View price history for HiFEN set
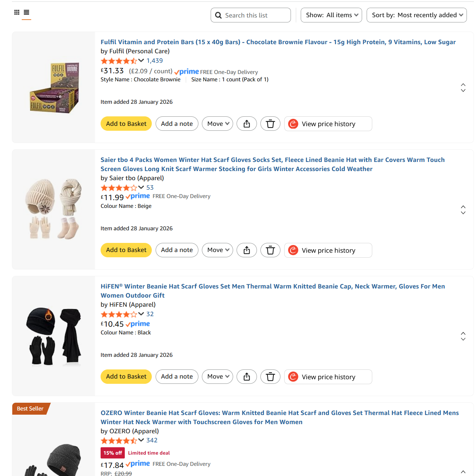 (x=328, y=377)
